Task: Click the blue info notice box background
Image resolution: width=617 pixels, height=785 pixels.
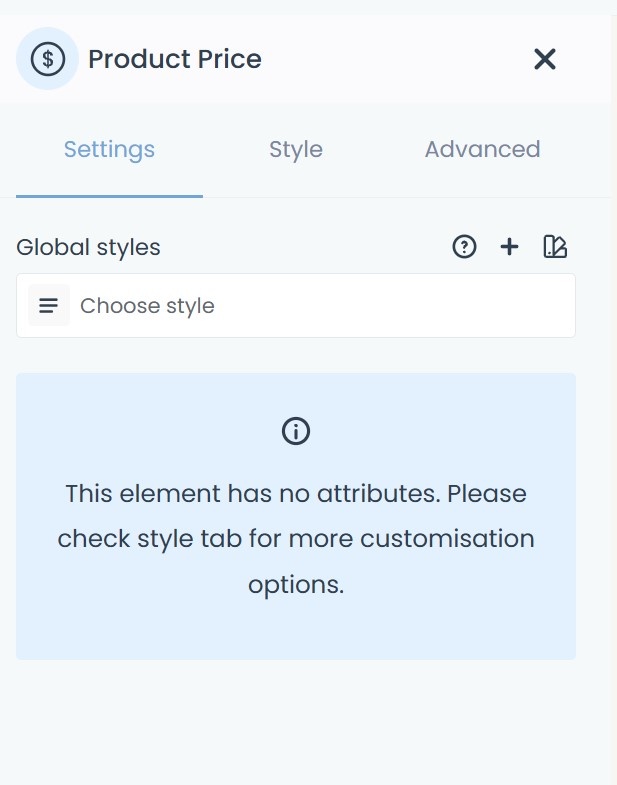Action: coord(100,630)
